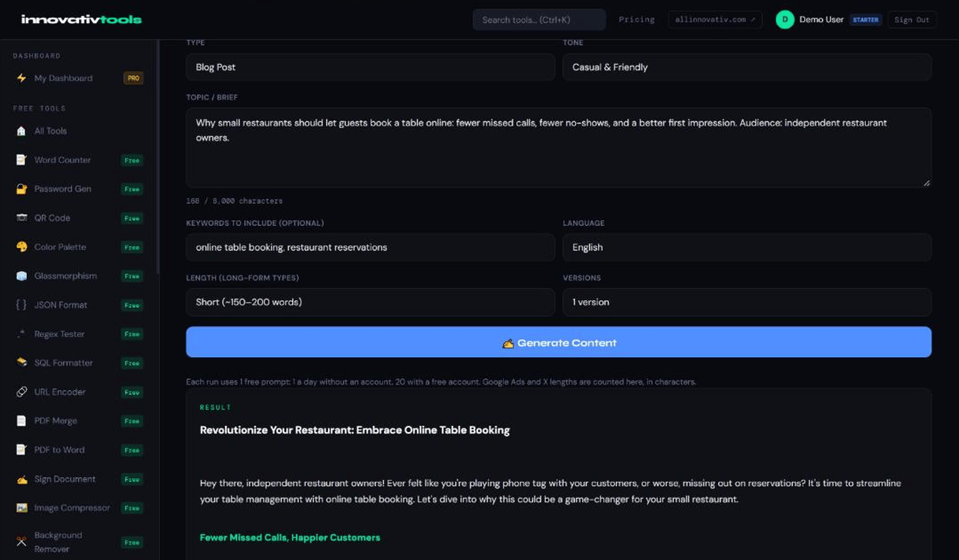Viewport: 959px width, 560px height.
Task: Click the PDF to Word icon
Action: pyautogui.click(x=21, y=449)
